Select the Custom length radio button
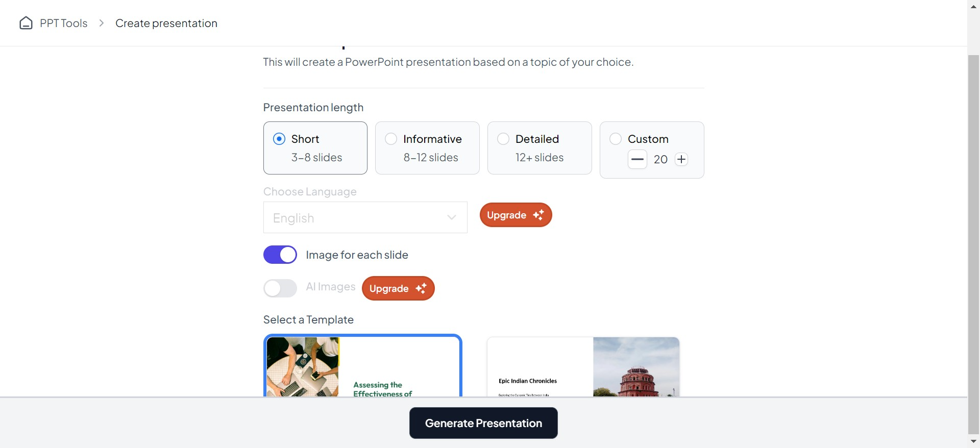This screenshot has height=448, width=980. 616,139
